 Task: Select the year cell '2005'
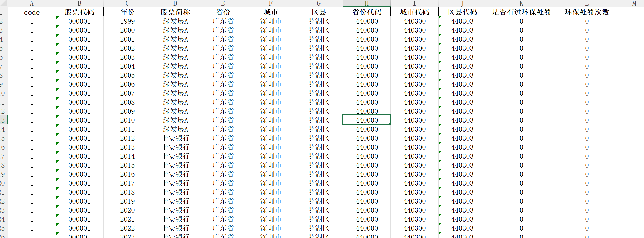click(127, 75)
